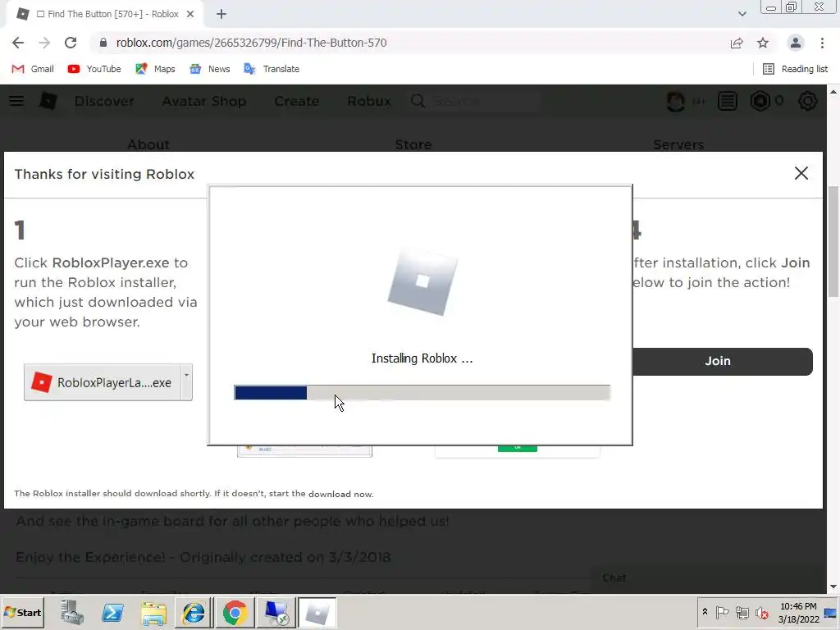The height and width of the screenshot is (630, 840).
Task: Share this page icon
Action: pyautogui.click(x=737, y=43)
